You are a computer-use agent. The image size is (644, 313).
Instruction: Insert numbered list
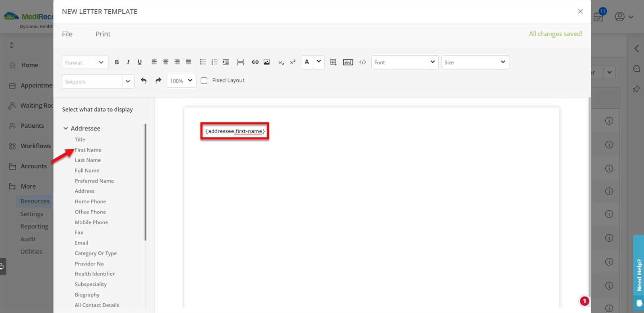click(x=214, y=62)
